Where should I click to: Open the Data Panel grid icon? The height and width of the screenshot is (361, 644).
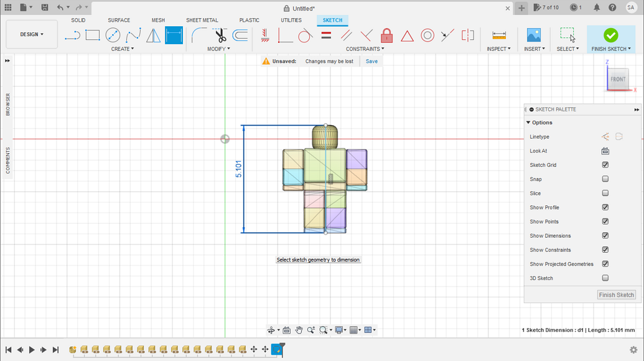tap(8, 7)
